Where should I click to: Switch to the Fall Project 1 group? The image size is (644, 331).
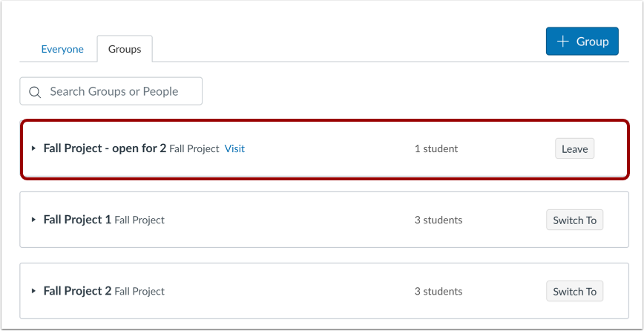pyautogui.click(x=574, y=220)
